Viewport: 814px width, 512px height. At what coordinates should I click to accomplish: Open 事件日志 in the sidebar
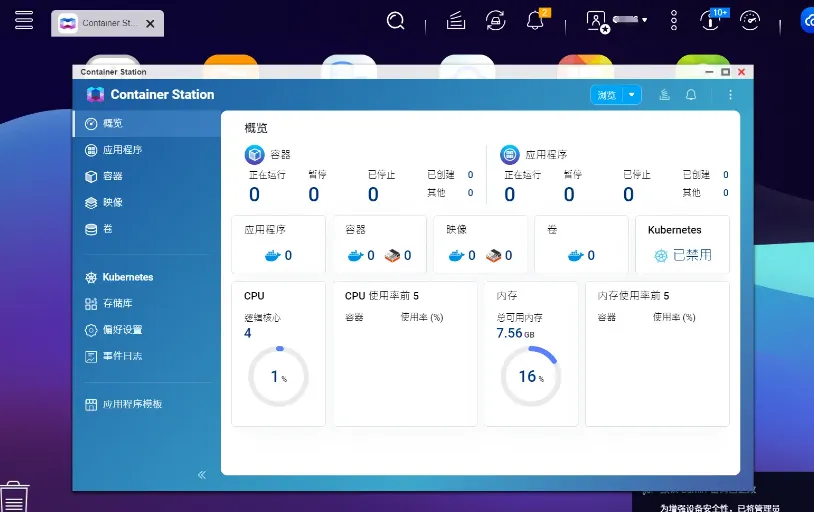click(147, 356)
